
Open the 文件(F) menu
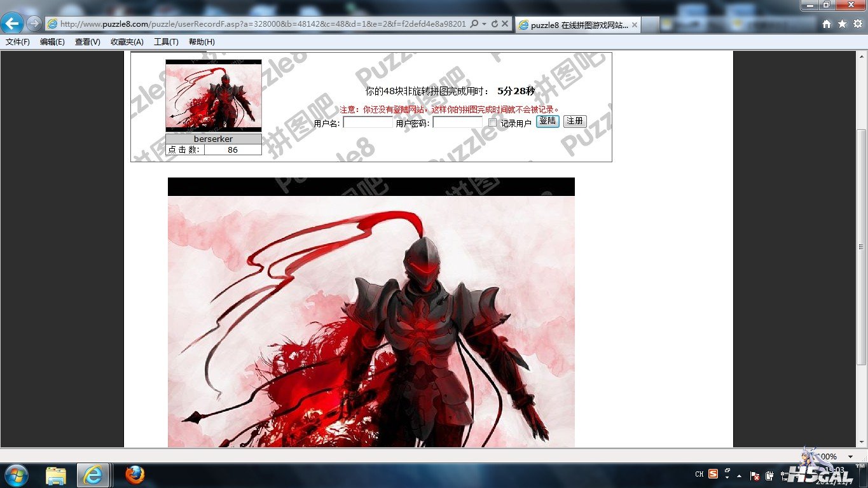[18, 42]
